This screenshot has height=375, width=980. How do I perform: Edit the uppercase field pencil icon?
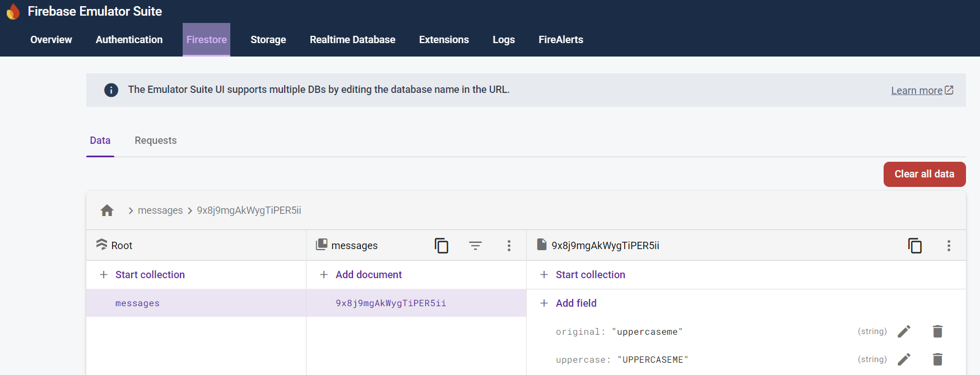904,359
